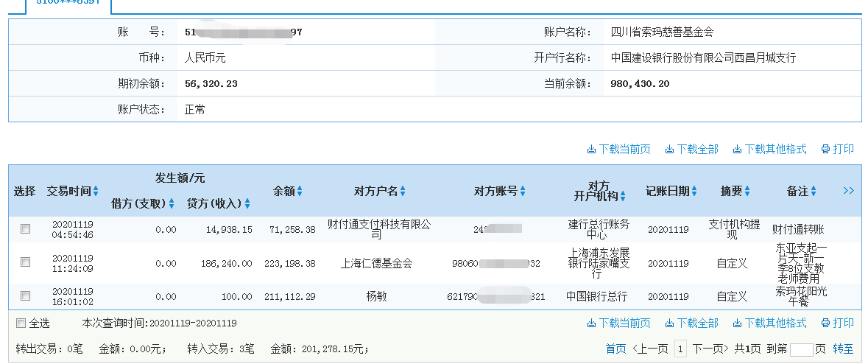Screen dimensions: 868x364
Task: Select page number 1 button
Action: click(680, 349)
